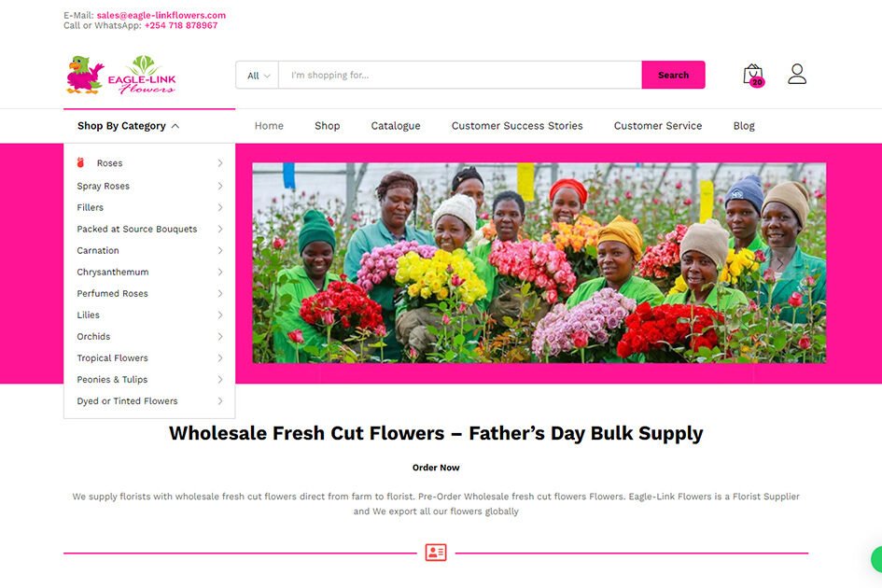The height and width of the screenshot is (588, 882).
Task: Open the shopping bag cart icon
Action: (x=752, y=75)
